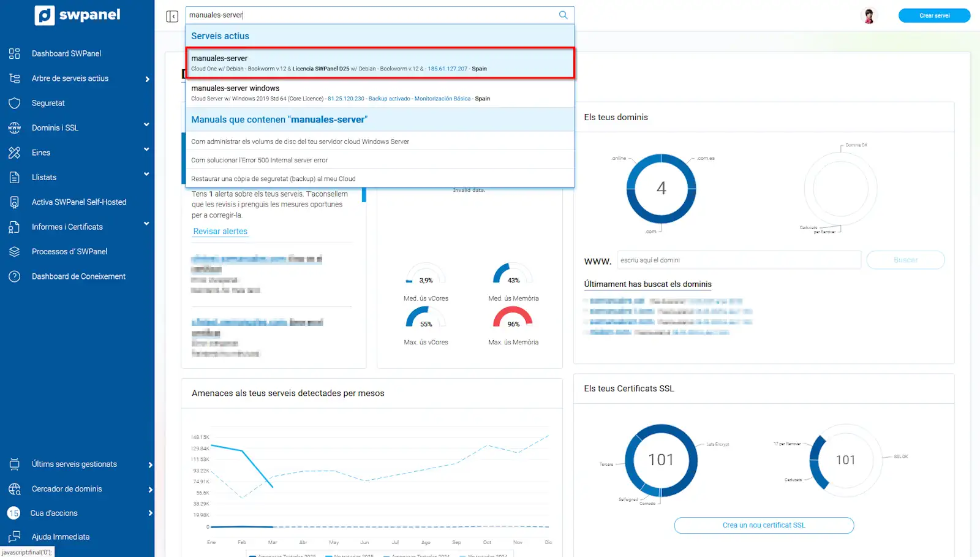This screenshot has width=980, height=557.
Task: Click the Revisar alertes link
Action: coord(221,232)
